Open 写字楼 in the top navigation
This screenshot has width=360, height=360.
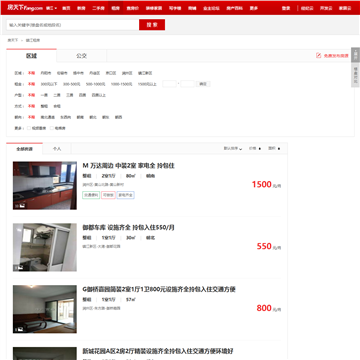click(x=175, y=8)
